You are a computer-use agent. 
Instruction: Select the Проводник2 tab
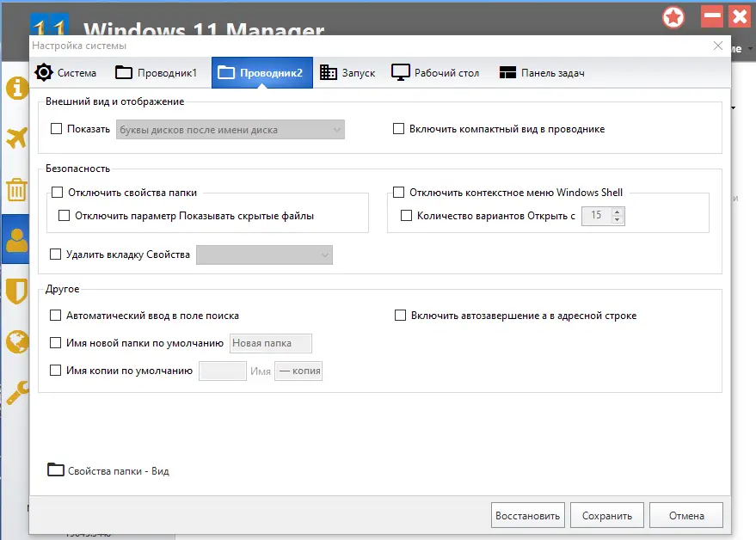click(261, 73)
